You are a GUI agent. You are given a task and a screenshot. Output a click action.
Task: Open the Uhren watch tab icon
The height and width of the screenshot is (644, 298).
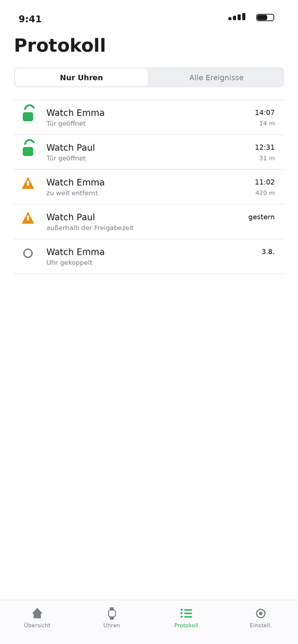pyautogui.click(x=112, y=613)
